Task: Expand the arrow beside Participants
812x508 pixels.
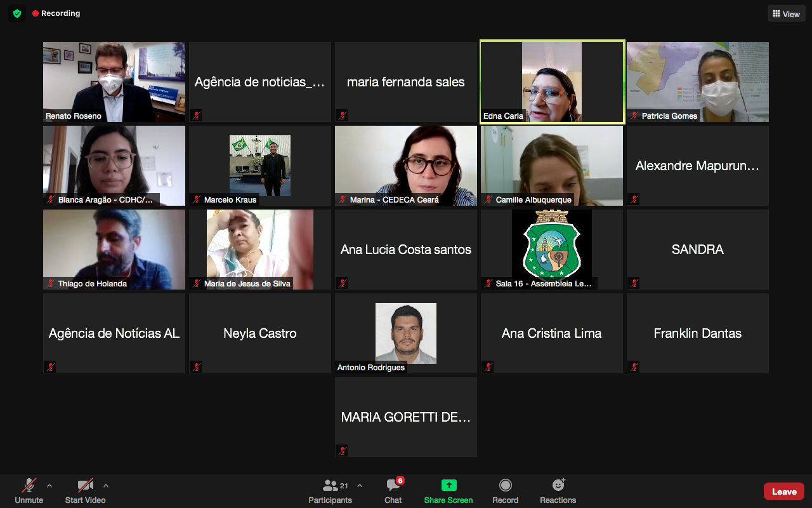Action: (x=360, y=486)
